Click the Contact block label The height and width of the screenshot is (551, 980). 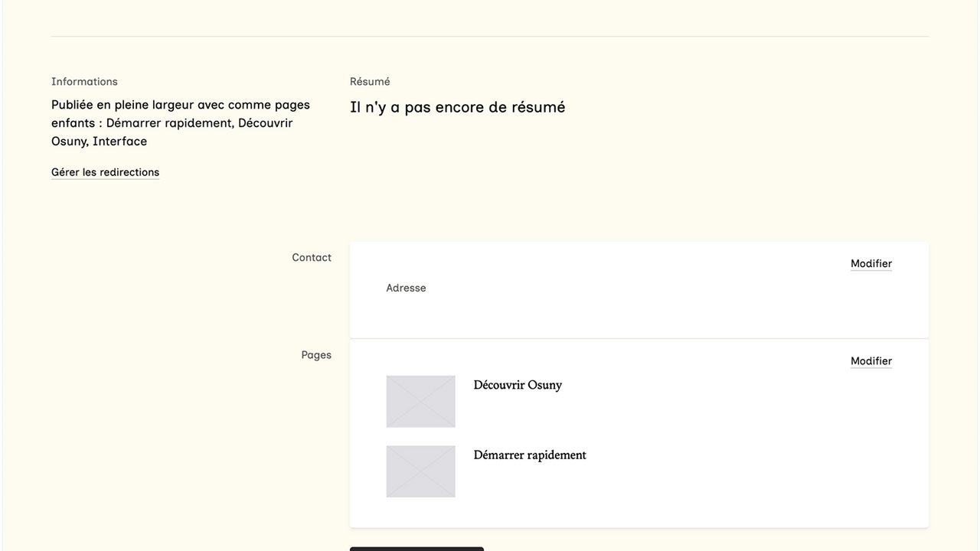311,258
